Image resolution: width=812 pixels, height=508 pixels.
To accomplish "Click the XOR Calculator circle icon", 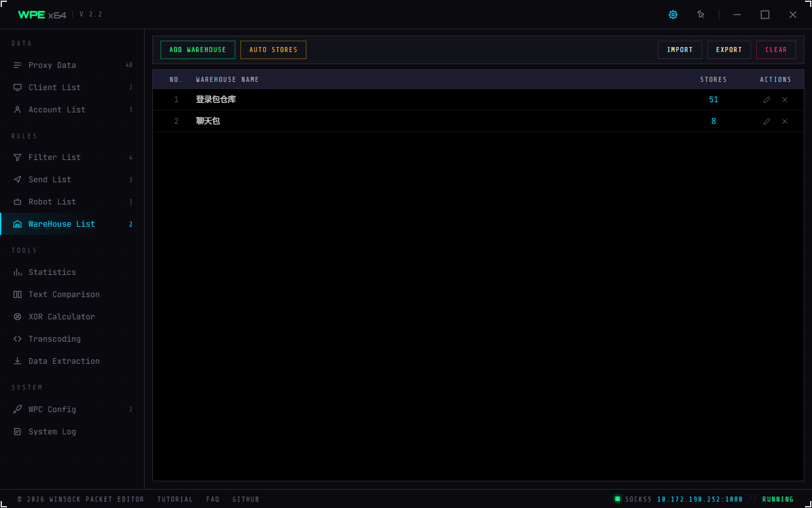I will [x=17, y=317].
